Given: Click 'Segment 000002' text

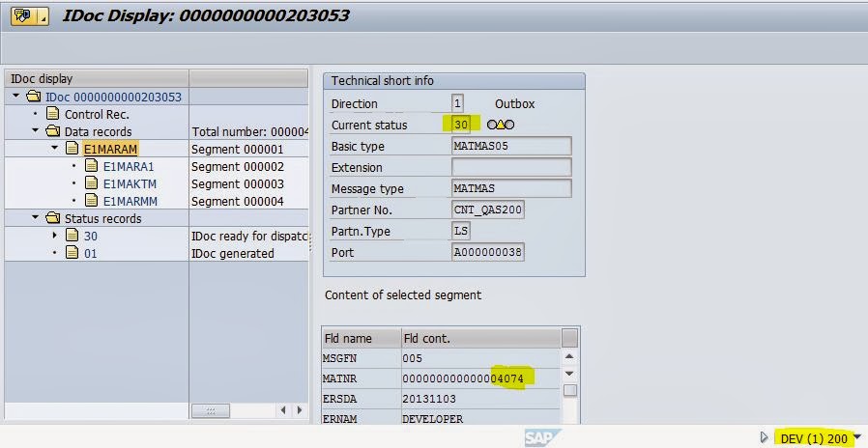Looking at the screenshot, I should point(238,166).
